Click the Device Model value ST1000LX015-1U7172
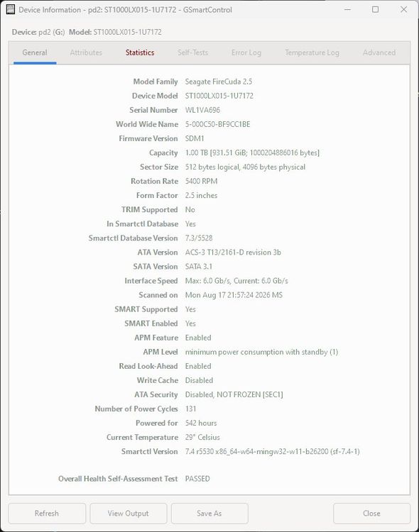419x532 pixels. click(x=219, y=96)
